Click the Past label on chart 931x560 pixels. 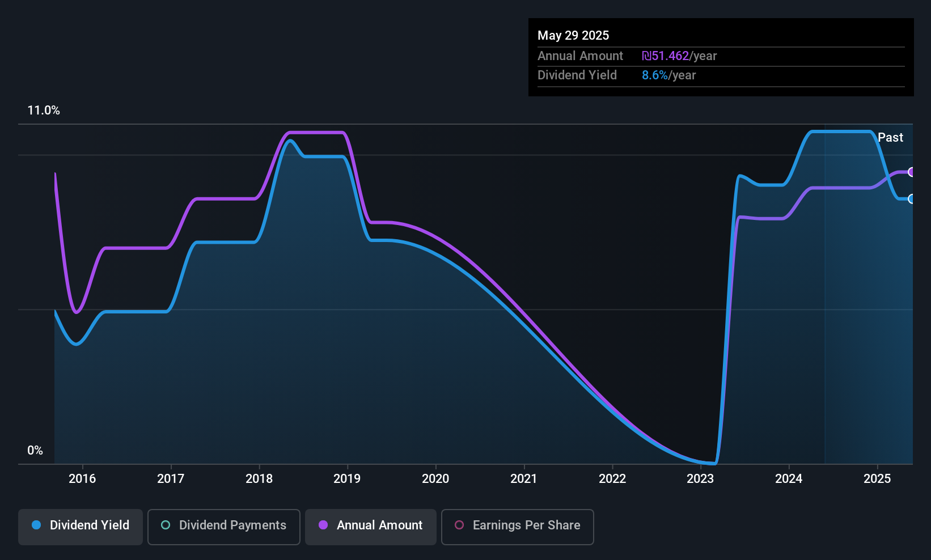pyautogui.click(x=890, y=137)
